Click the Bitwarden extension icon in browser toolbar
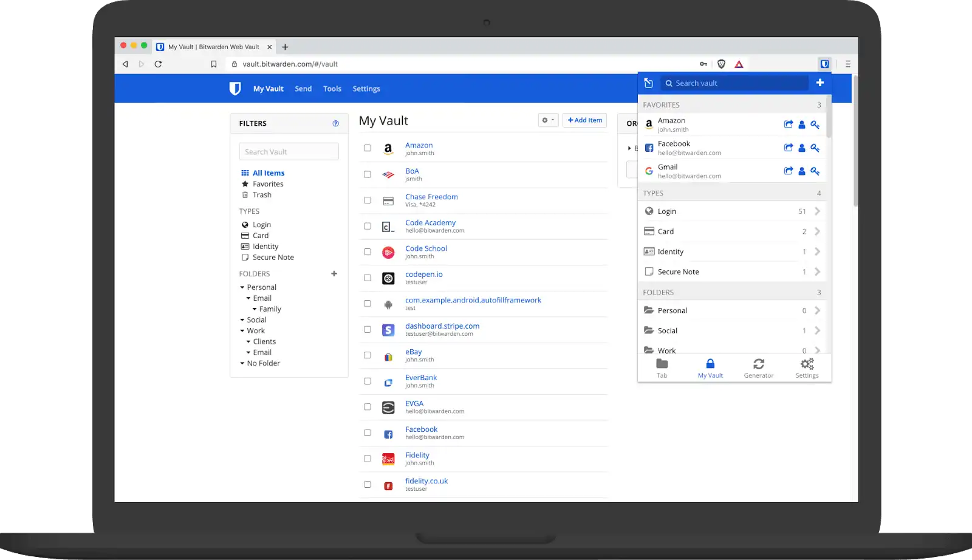Screen dimensions: 972x560 [824, 64]
